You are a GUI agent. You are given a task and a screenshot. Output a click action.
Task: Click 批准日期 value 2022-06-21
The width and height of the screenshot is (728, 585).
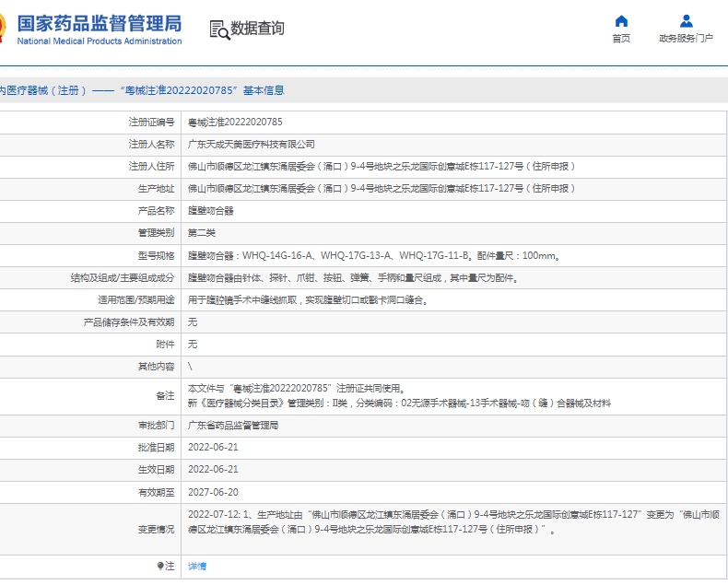[213, 447]
